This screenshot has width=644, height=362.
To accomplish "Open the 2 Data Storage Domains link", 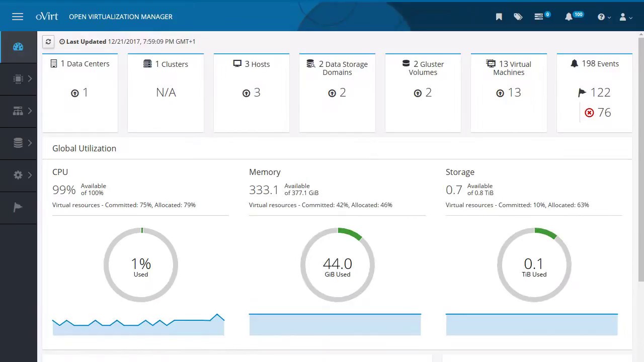I will click(337, 68).
